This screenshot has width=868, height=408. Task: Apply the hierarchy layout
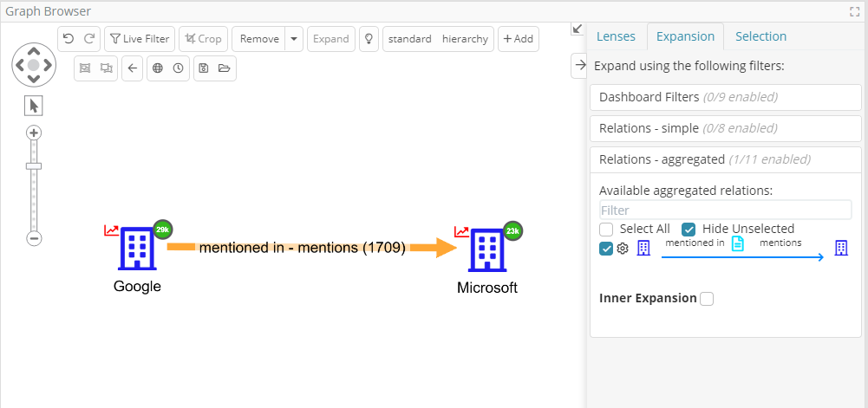465,39
